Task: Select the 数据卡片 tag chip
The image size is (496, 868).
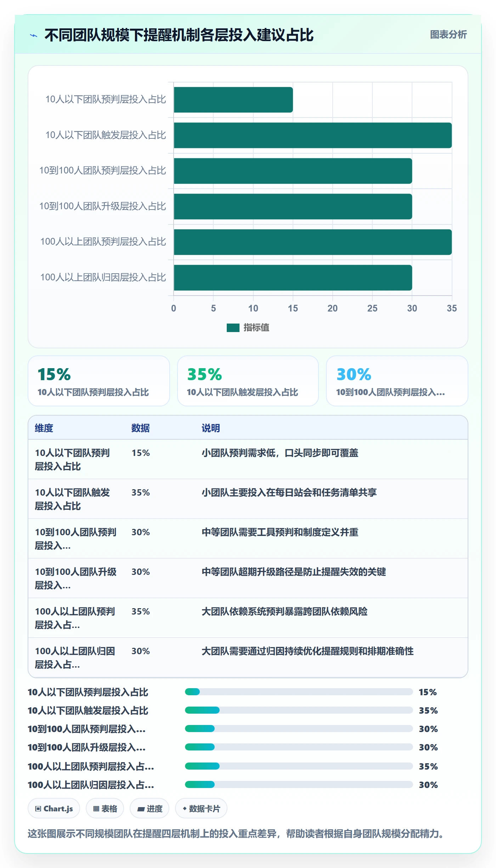Action: [201, 809]
